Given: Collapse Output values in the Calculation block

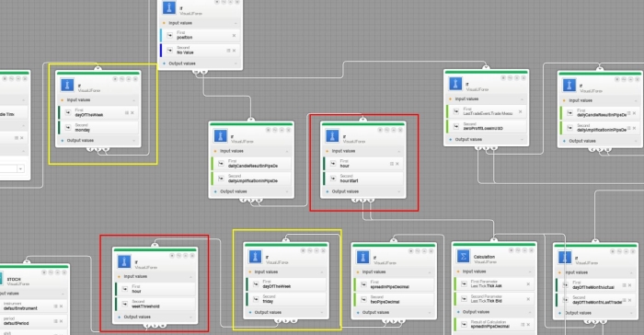Looking at the screenshot, I should tap(530, 312).
